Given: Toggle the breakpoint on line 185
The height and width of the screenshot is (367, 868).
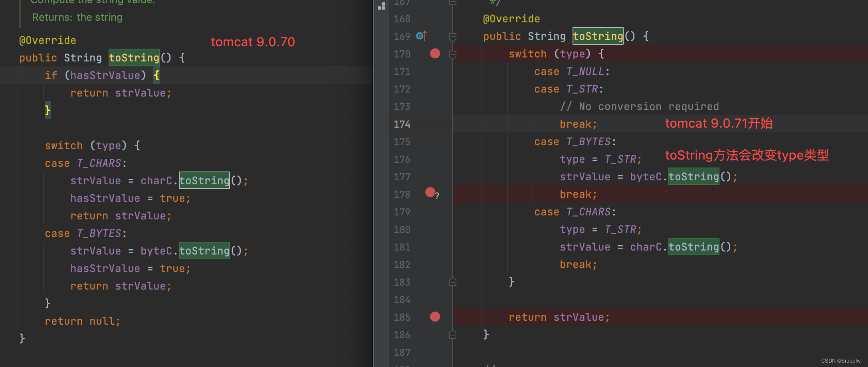Looking at the screenshot, I should point(435,317).
